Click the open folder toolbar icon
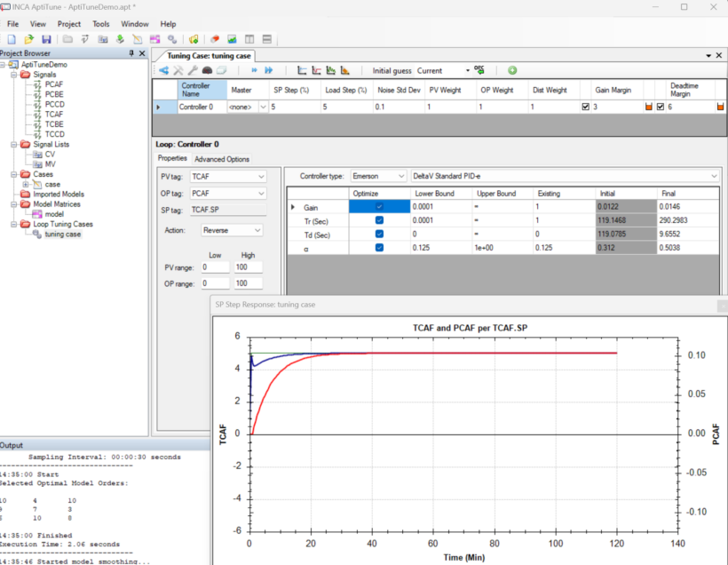The width and height of the screenshot is (728, 565). 28,39
